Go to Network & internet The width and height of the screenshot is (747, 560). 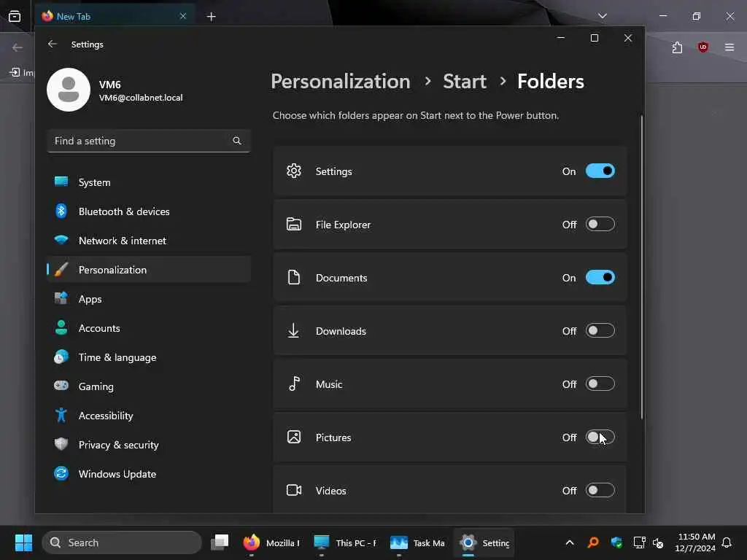(x=122, y=241)
